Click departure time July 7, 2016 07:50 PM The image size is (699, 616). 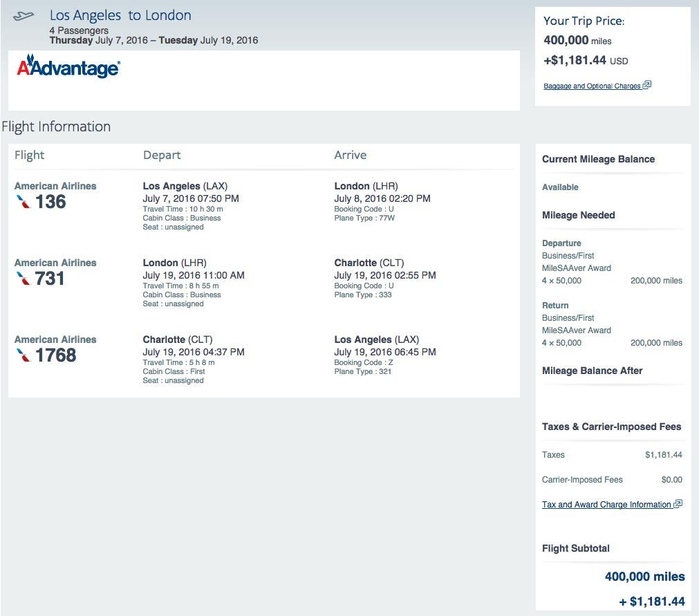(x=191, y=198)
